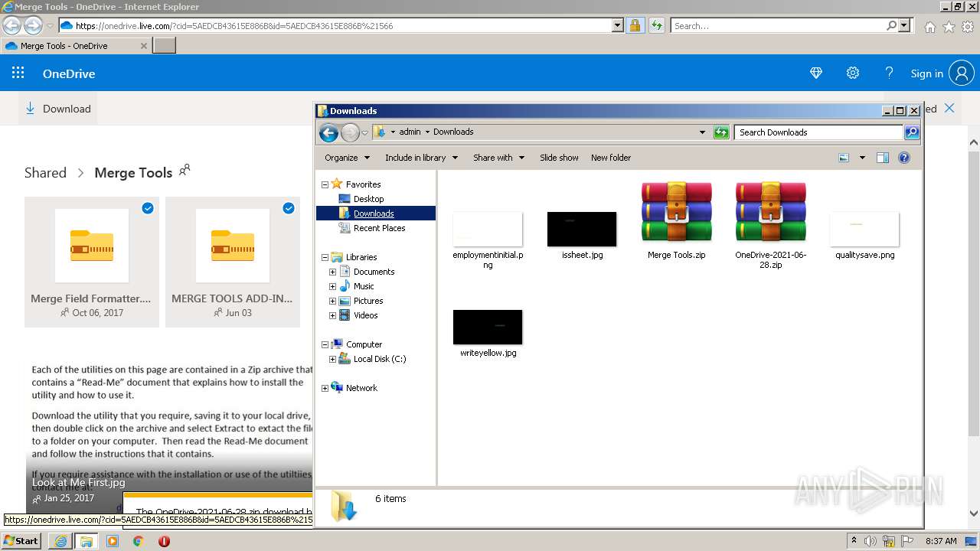Viewport: 980px width, 551px height.
Task: Open the OneDrive app launcher grid
Action: 18,73
